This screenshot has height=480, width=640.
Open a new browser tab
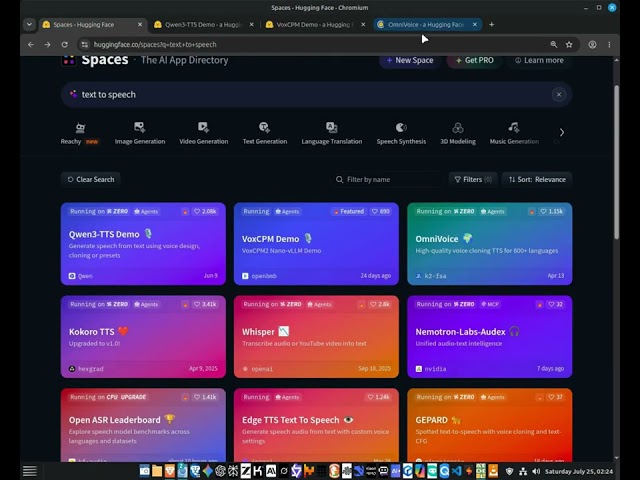point(491,24)
